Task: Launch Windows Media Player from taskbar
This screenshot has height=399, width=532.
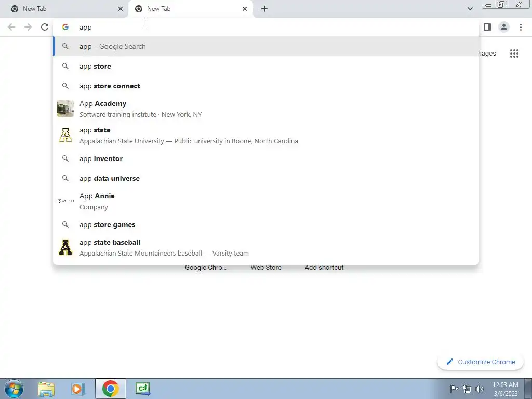Action: click(78, 389)
